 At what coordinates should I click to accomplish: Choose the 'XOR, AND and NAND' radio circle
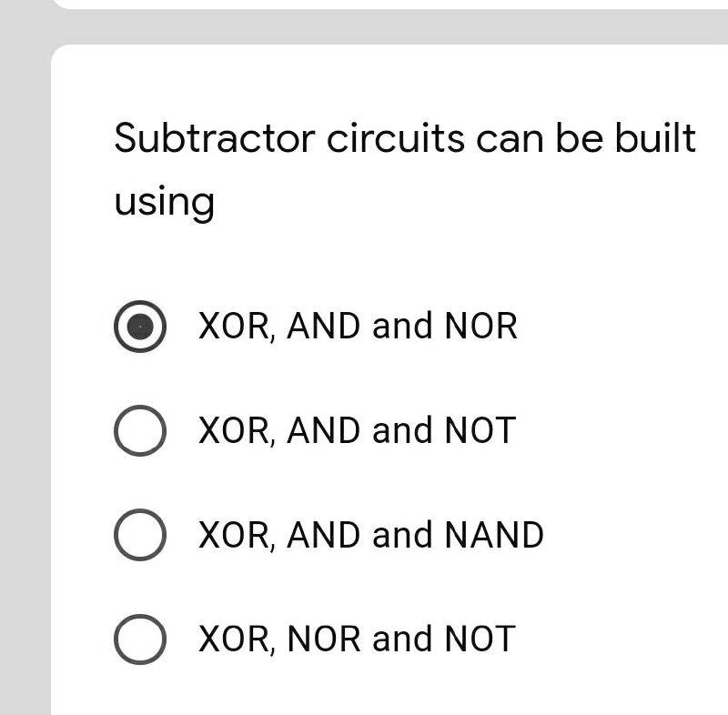click(140, 535)
